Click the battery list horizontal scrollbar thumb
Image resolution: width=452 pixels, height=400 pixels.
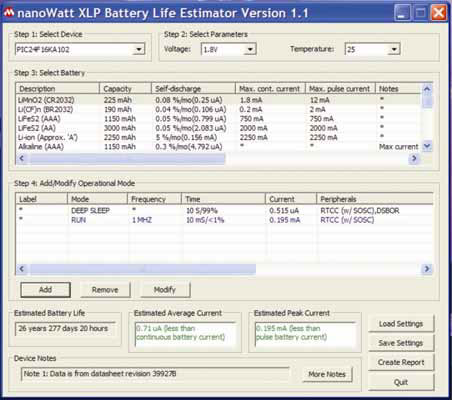[x=127, y=158]
